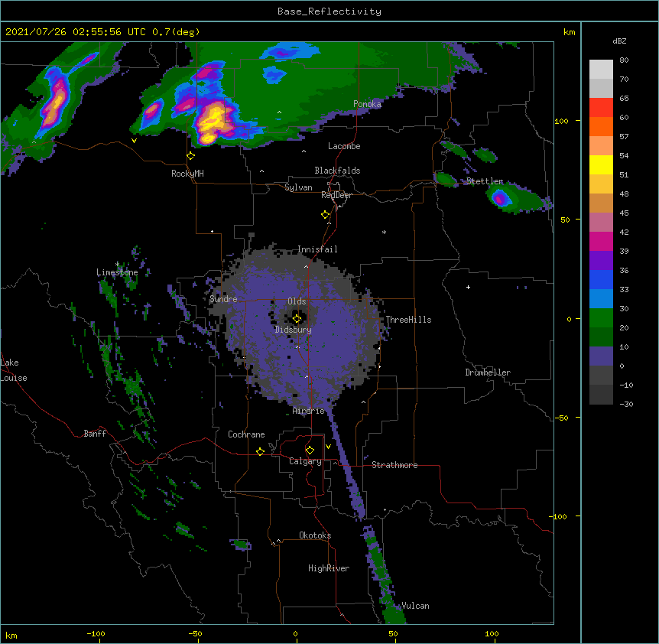The height and width of the screenshot is (644, 659).
Task: Click the 100 tick on the right axis
Action: 561,121
